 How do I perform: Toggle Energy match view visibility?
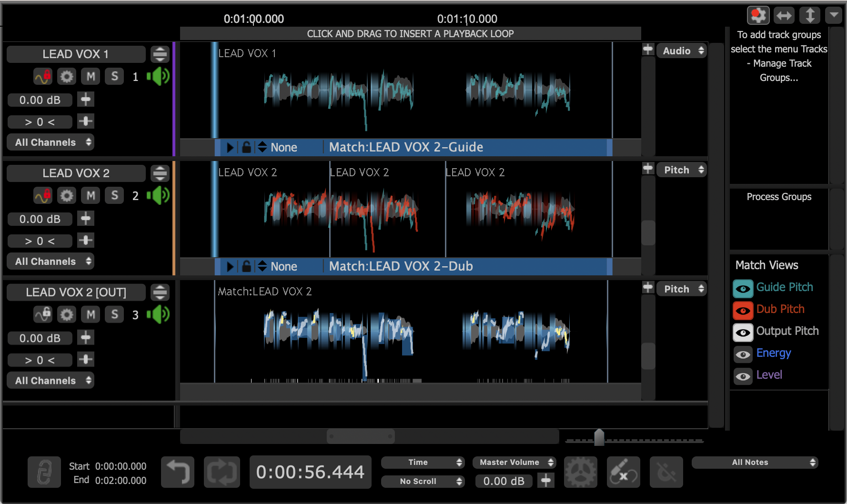click(743, 354)
